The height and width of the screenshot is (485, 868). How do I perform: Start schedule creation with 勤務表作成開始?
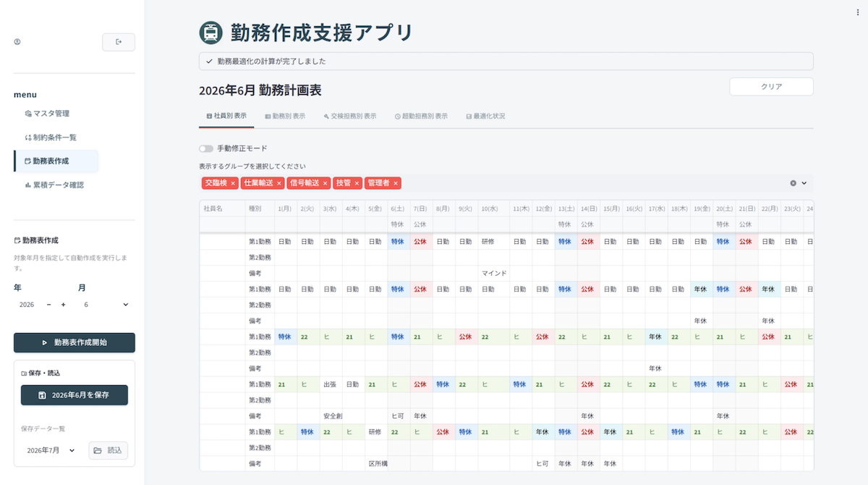pos(75,342)
